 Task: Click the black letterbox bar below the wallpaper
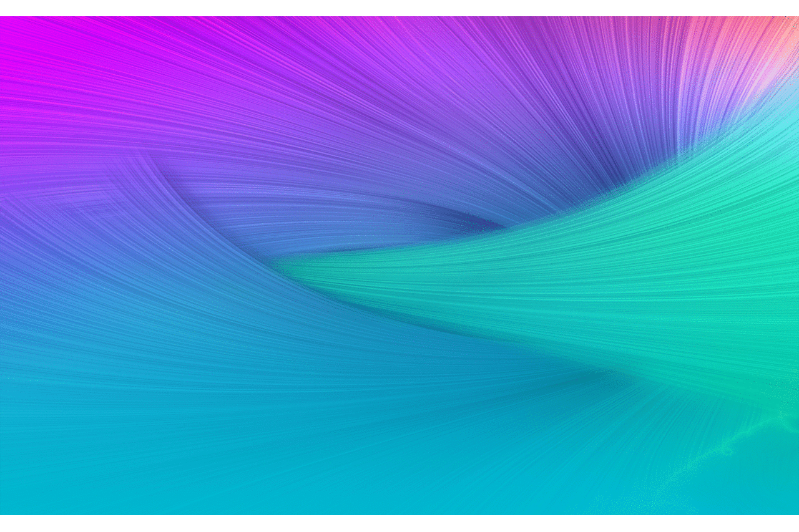(399, 524)
